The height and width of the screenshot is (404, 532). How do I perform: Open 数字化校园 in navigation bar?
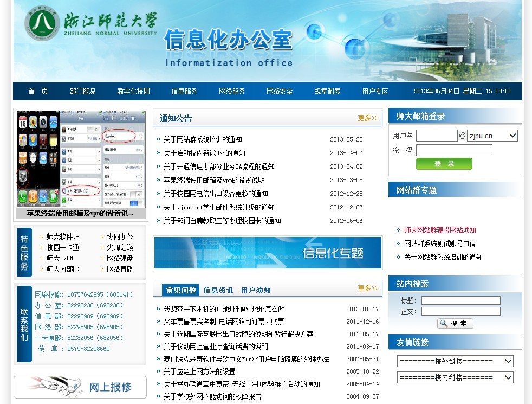(133, 91)
